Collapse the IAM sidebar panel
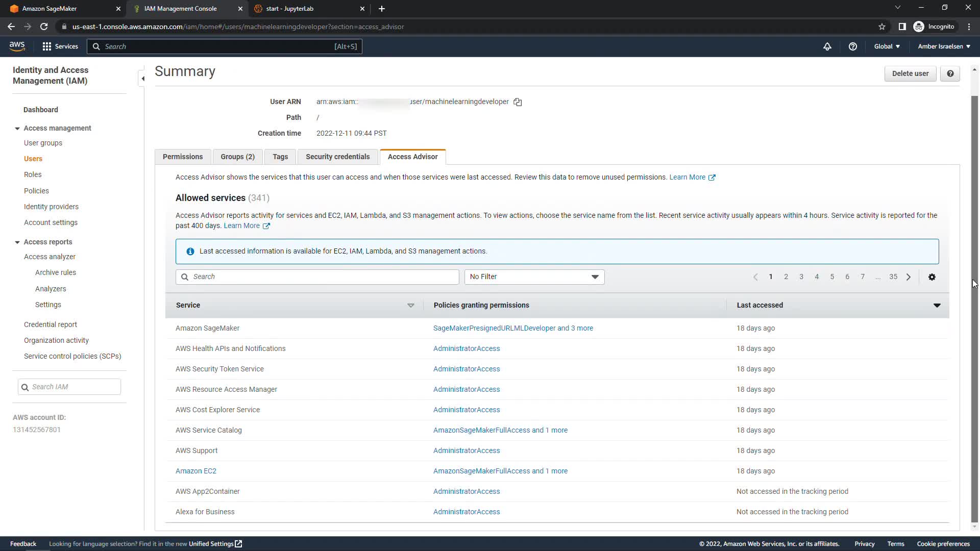The image size is (980, 551). tap(142, 79)
